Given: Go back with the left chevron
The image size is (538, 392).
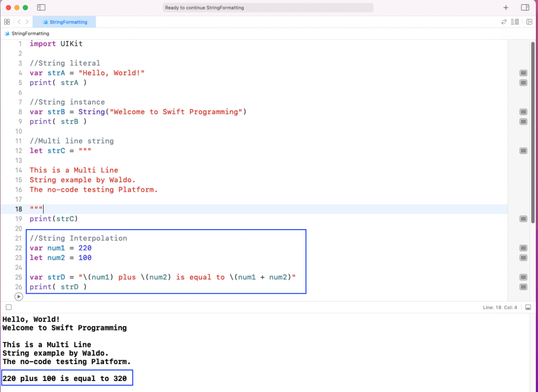Looking at the screenshot, I should (x=19, y=22).
